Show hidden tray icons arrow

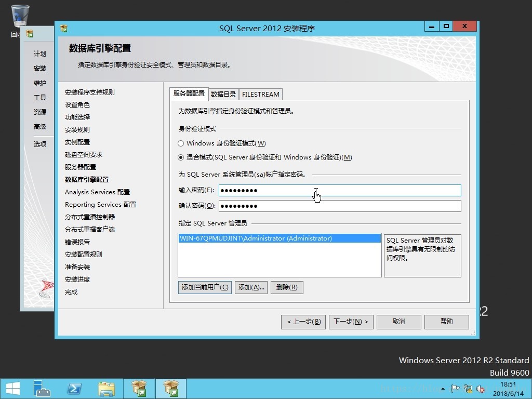pos(443,389)
